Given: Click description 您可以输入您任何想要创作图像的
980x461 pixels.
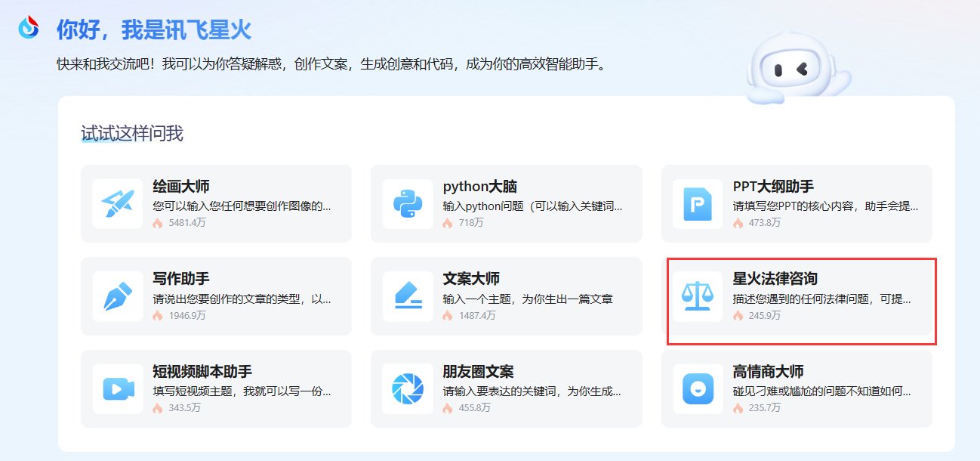Looking at the screenshot, I should (x=242, y=206).
